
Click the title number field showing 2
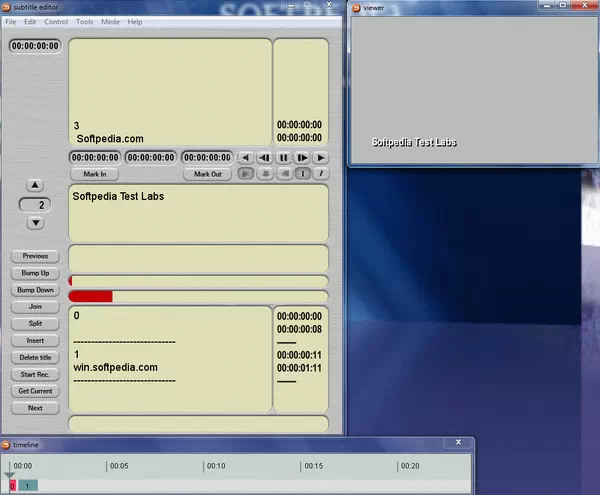tap(35, 205)
